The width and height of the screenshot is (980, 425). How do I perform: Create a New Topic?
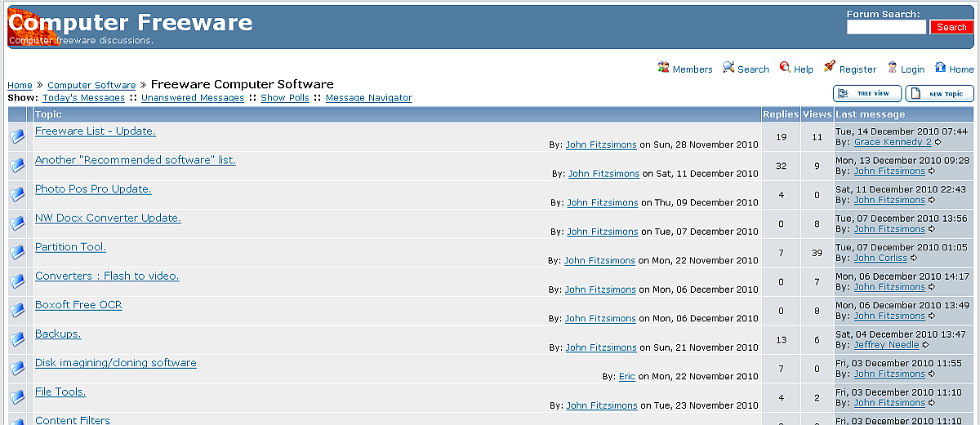(939, 93)
